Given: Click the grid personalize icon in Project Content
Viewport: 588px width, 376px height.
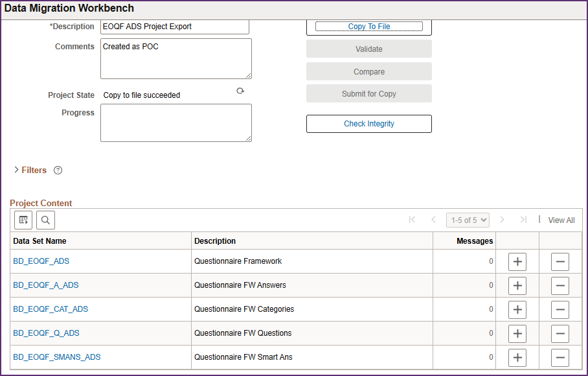Looking at the screenshot, I should point(23,220).
